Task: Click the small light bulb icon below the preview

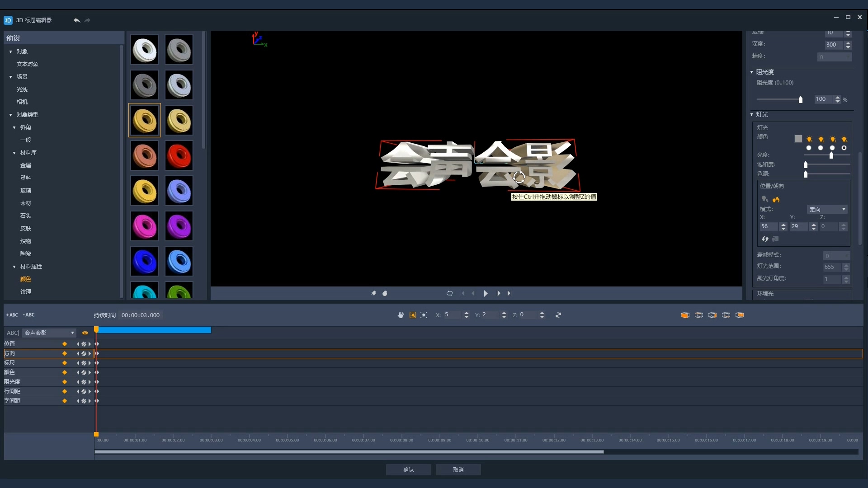Action: pyautogui.click(x=374, y=293)
